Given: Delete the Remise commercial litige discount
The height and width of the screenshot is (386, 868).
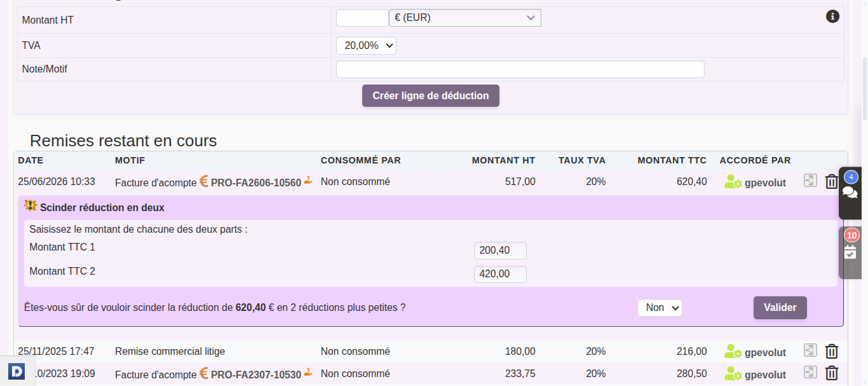Looking at the screenshot, I should pos(831,351).
